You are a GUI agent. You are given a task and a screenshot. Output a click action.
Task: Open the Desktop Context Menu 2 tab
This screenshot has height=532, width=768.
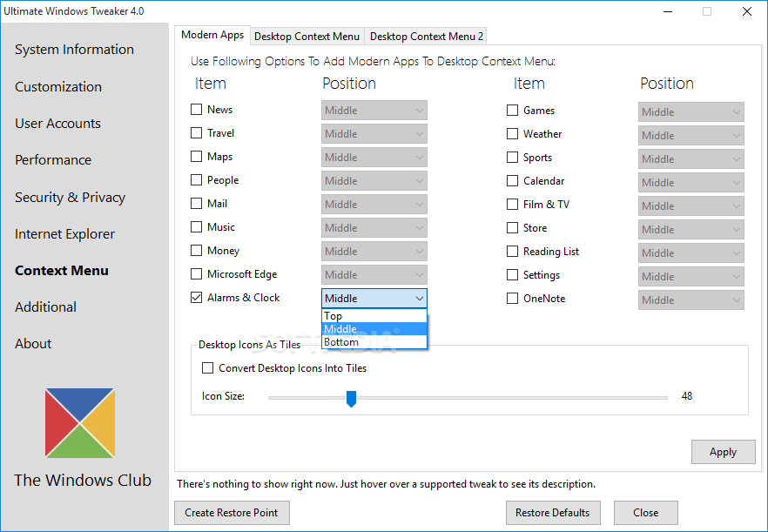(427, 37)
